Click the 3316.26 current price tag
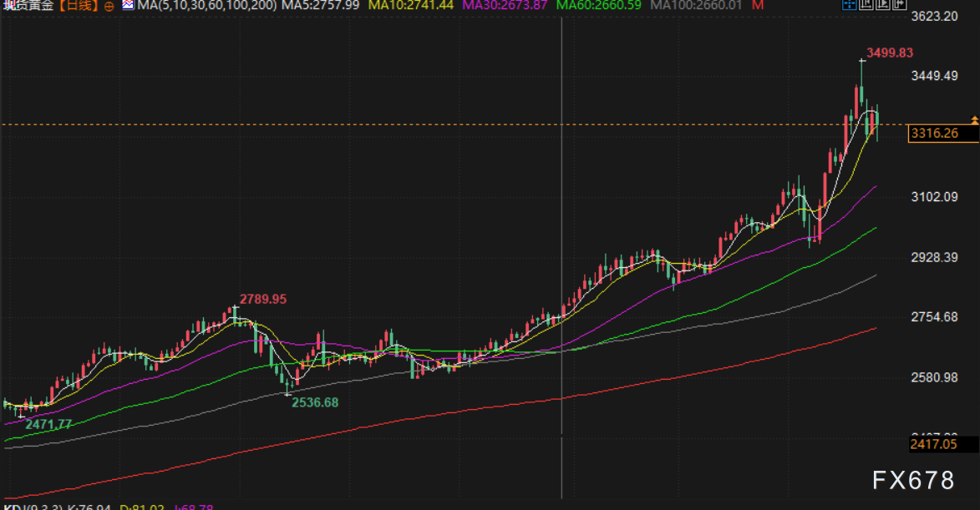The width and height of the screenshot is (980, 510). (x=934, y=134)
